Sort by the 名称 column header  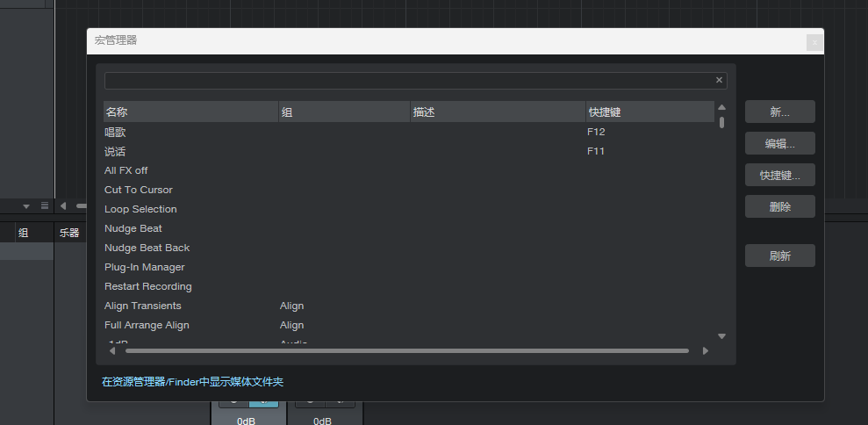click(x=191, y=112)
